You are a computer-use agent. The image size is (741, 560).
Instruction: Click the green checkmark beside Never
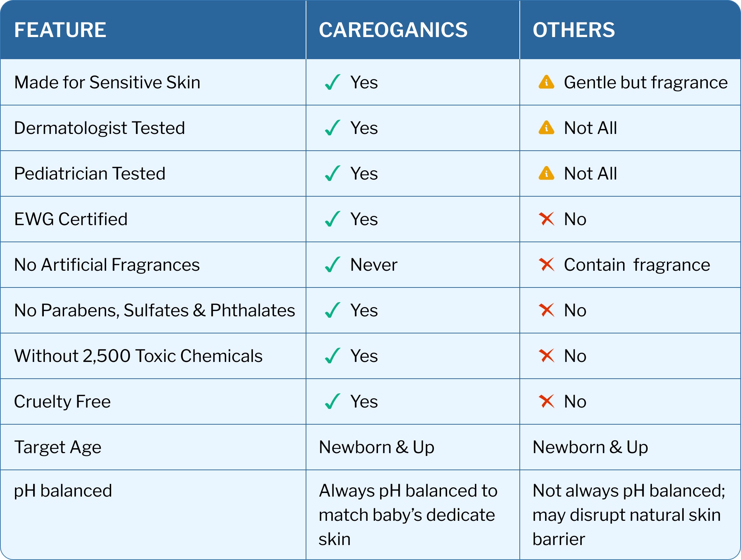pos(332,265)
